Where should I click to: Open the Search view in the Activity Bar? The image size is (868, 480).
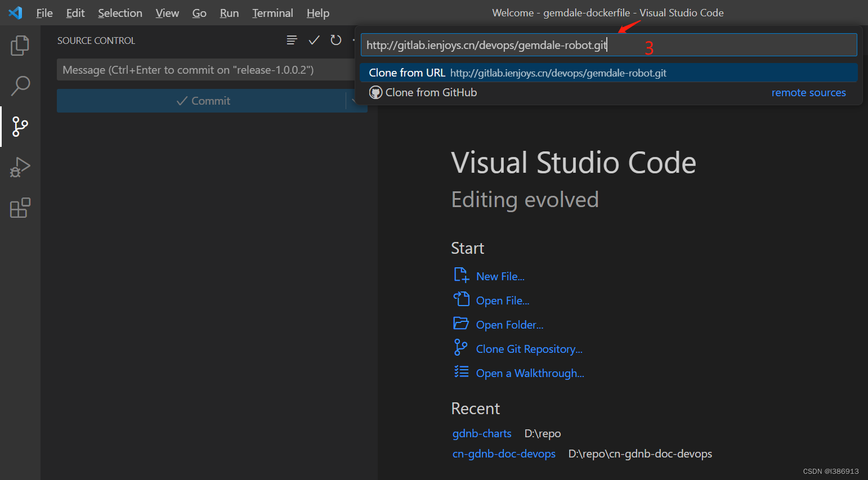20,86
